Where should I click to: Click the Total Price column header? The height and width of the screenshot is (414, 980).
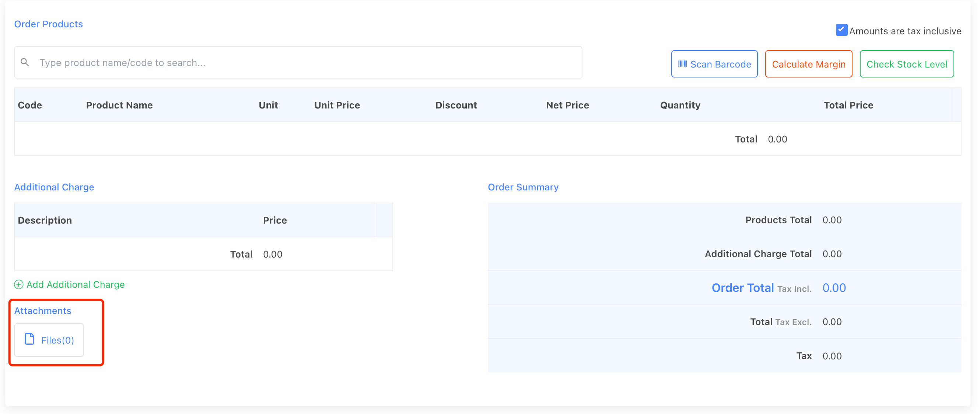[x=848, y=105]
